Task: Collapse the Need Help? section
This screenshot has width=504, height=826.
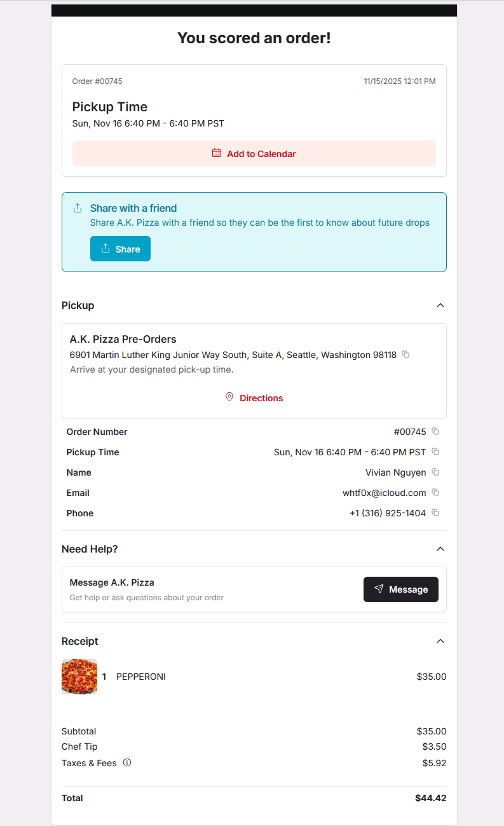Action: [x=440, y=549]
